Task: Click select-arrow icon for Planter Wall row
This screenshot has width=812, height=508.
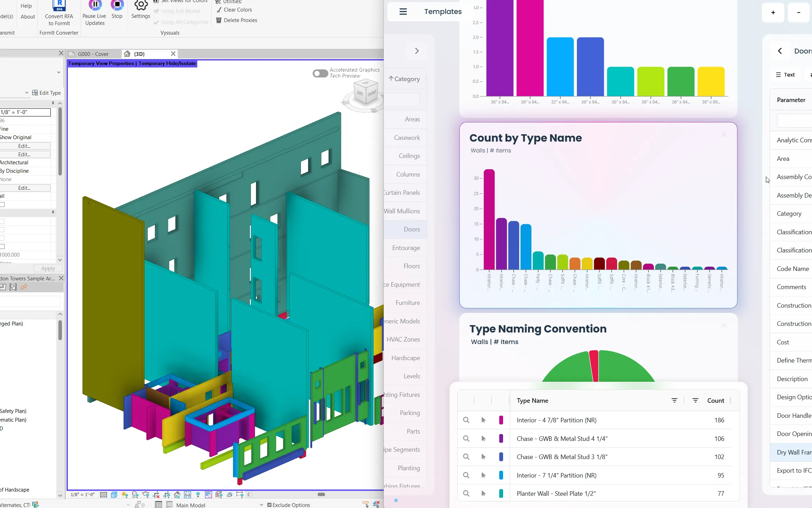Action: [483, 493]
